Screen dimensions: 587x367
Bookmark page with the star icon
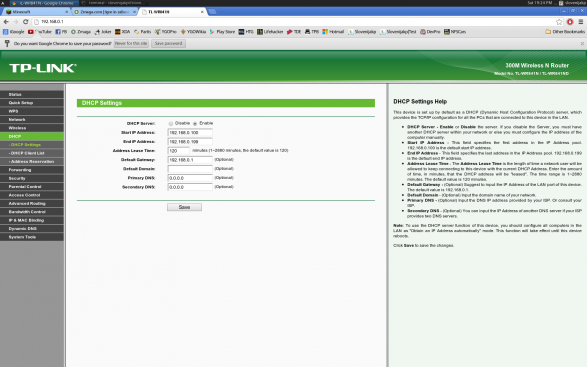click(x=559, y=22)
